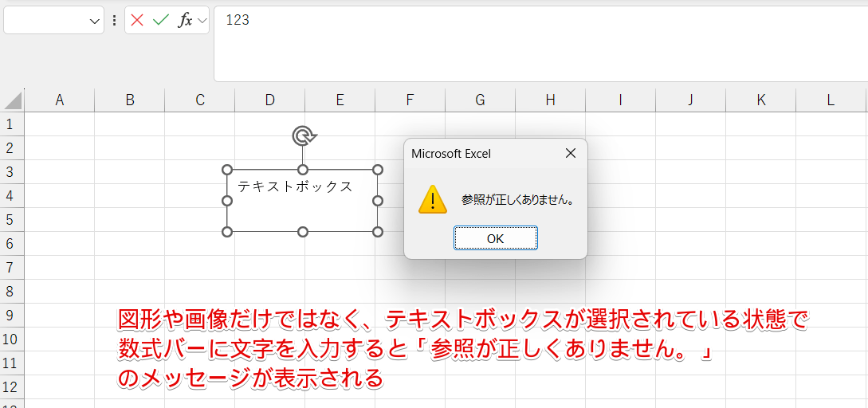Select row 9 header

coord(10,316)
